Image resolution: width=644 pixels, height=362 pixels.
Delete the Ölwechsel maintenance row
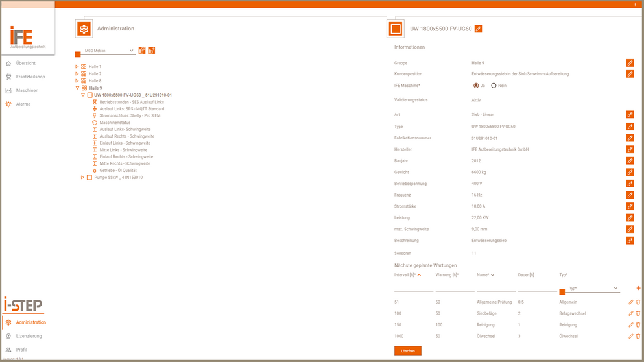[638, 336]
